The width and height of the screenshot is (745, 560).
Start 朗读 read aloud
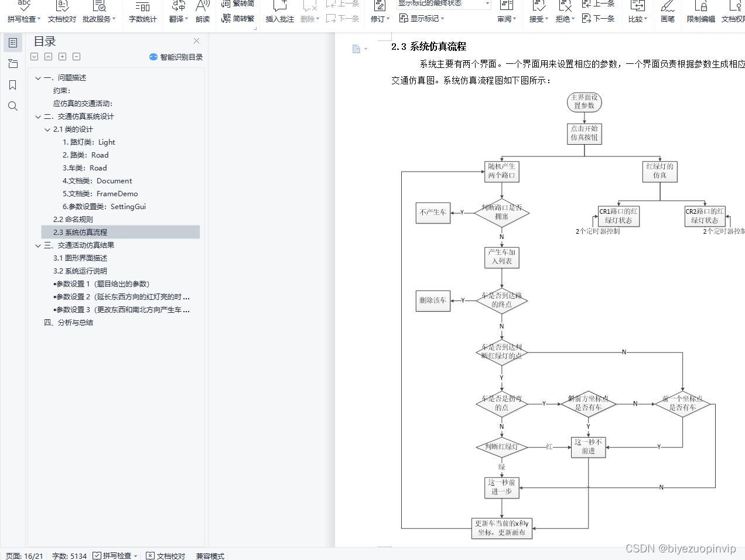click(203, 12)
